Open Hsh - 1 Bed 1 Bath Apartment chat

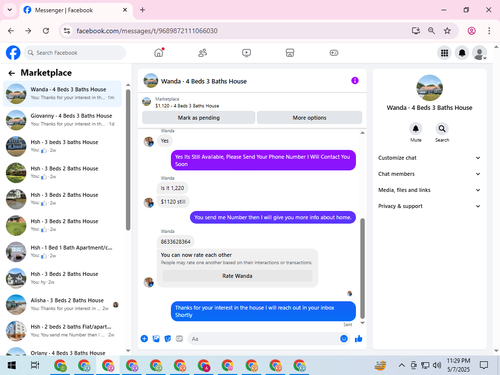62,252
